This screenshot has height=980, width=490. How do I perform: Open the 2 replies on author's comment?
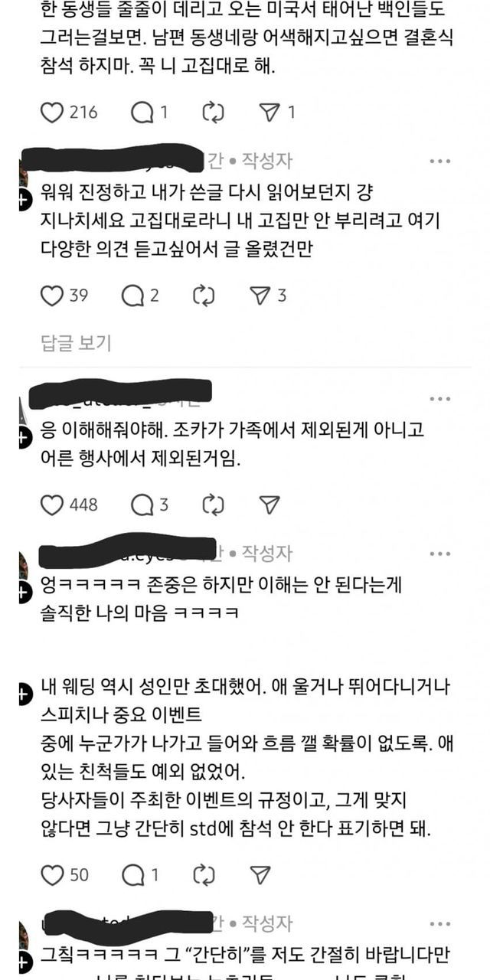click(x=134, y=296)
